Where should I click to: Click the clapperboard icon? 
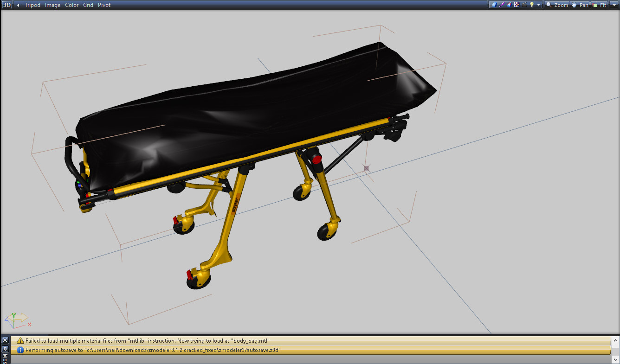coord(524,5)
